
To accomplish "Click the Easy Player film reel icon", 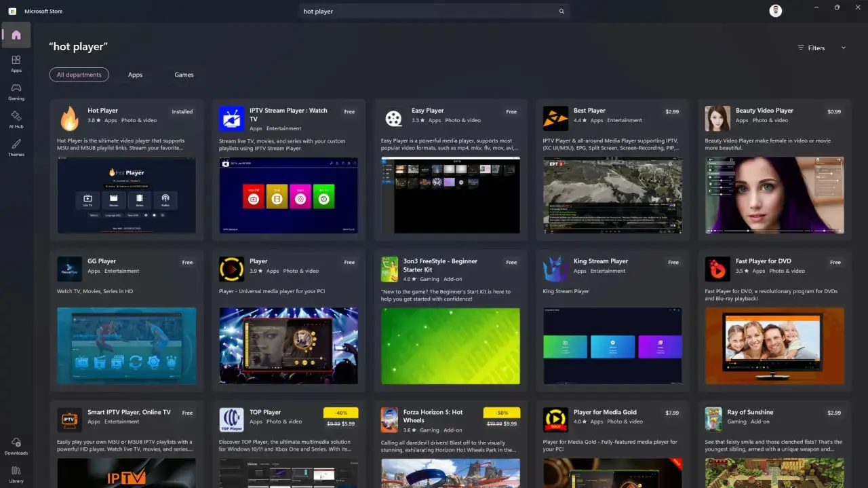I will (393, 118).
